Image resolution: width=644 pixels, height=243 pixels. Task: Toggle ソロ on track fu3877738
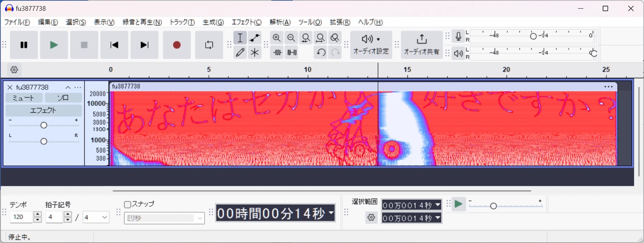pos(63,98)
